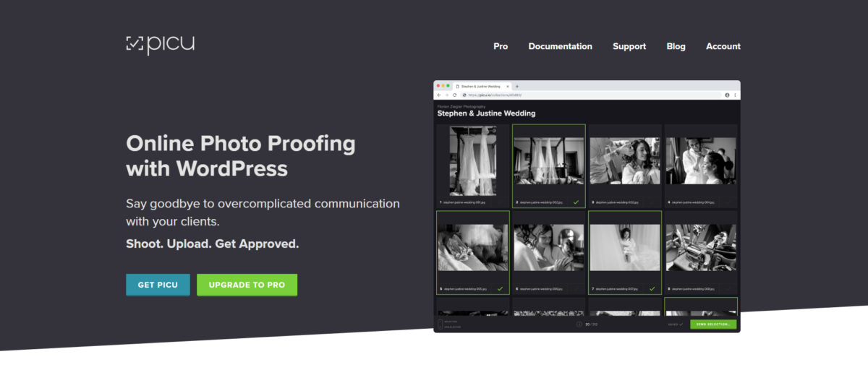Open photo 1 of hanging wedding dresses
This screenshot has height=383, width=868.
[473, 161]
